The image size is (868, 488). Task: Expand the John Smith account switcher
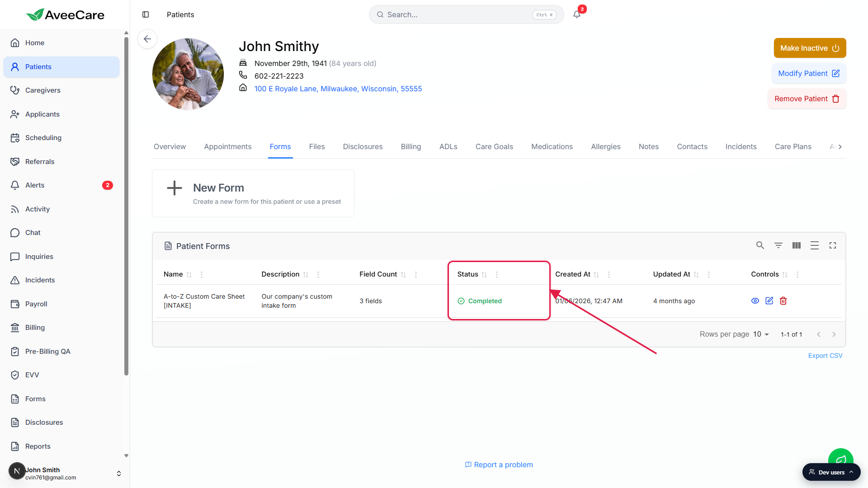pyautogui.click(x=118, y=473)
